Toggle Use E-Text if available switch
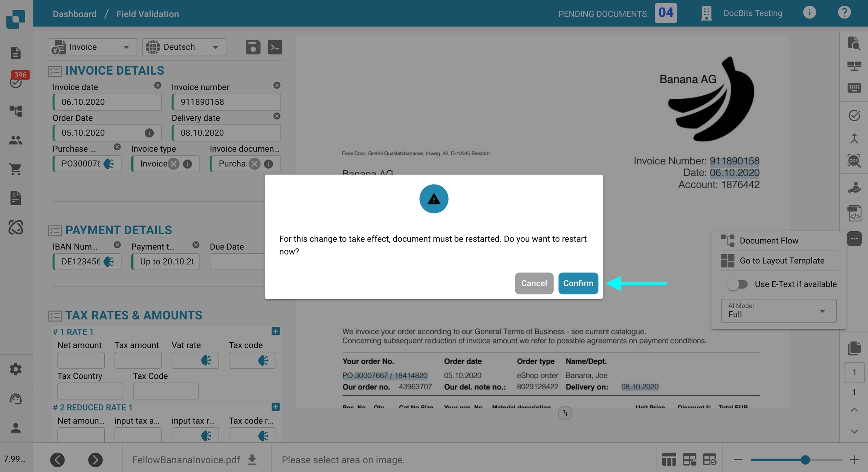The height and width of the screenshot is (472, 868). (x=737, y=284)
